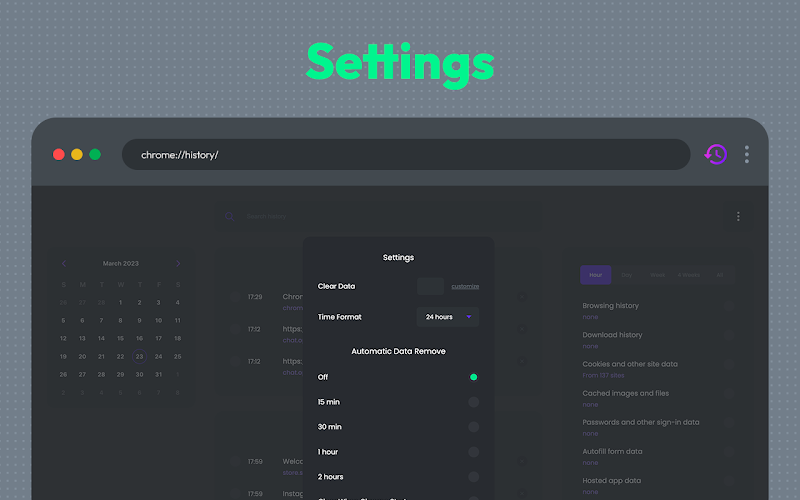Select the All time range tab
The height and width of the screenshot is (500, 800).
719,275
